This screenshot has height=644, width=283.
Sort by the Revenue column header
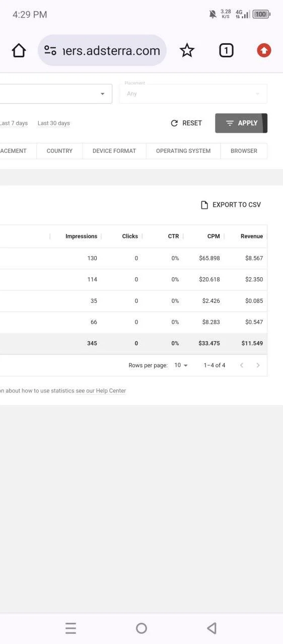pos(252,236)
